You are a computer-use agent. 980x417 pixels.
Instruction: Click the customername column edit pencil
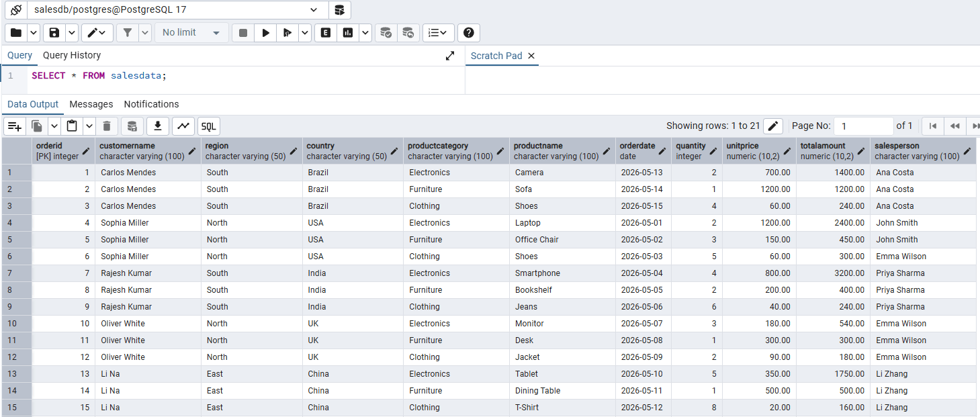pyautogui.click(x=192, y=151)
